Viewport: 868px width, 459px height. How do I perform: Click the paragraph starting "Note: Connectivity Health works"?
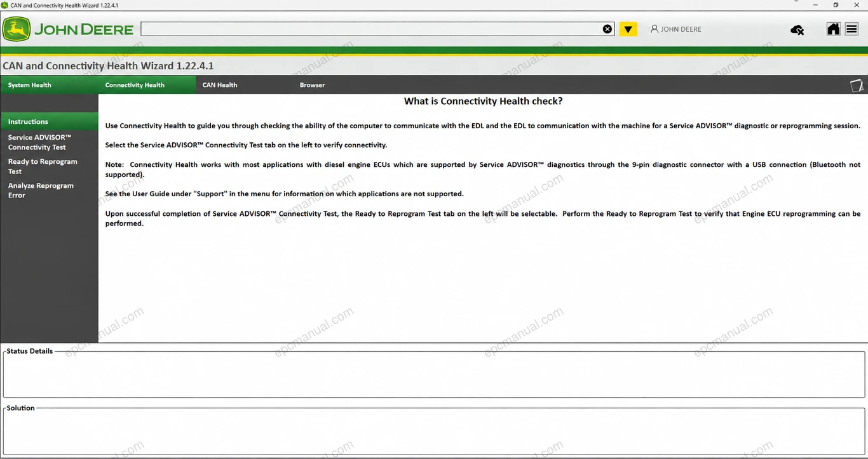pyautogui.click(x=483, y=170)
